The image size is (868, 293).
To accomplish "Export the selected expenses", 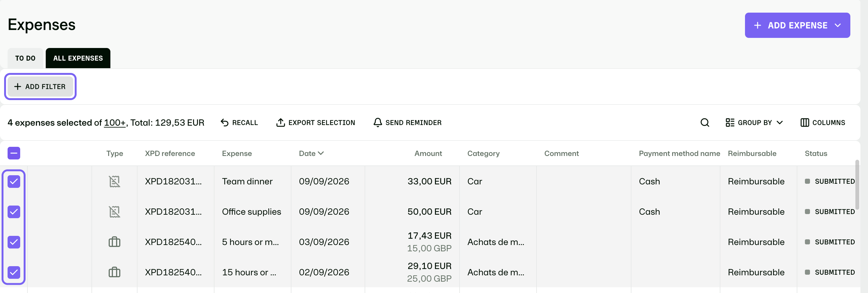I will point(315,123).
